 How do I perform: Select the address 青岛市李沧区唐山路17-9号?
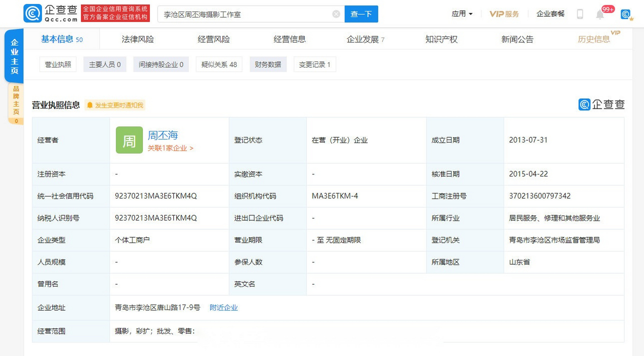157,308
